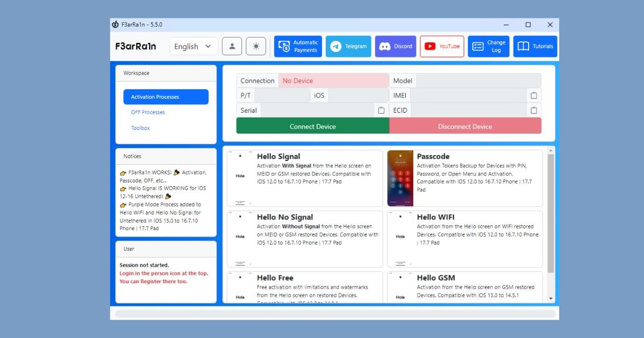The image size is (644, 338).
Task: Open the Passcode process card
Action: [465, 178]
